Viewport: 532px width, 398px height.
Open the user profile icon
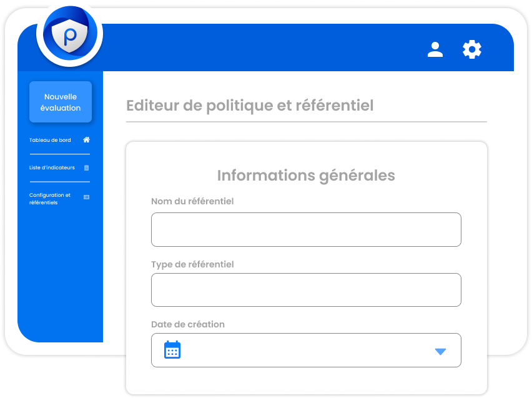click(x=435, y=49)
